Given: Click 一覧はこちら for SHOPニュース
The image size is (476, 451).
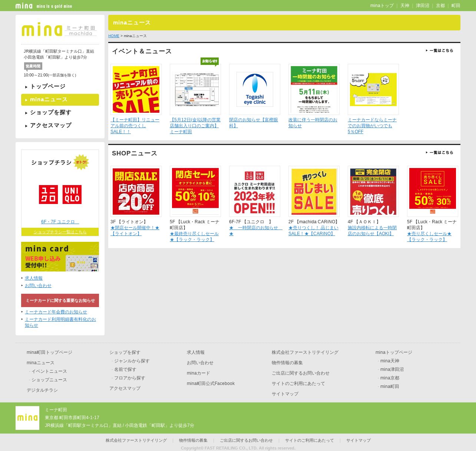Looking at the screenshot, I should click(439, 152).
